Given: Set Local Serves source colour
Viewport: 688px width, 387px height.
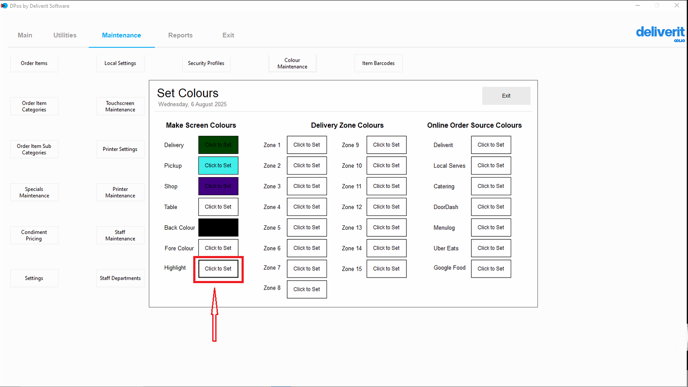Looking at the screenshot, I should pyautogui.click(x=491, y=165).
